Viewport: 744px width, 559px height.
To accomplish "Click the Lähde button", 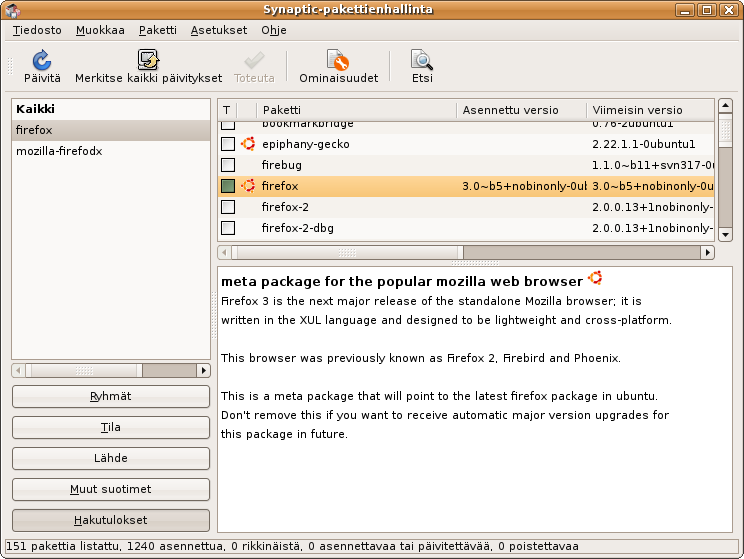I will (x=111, y=458).
